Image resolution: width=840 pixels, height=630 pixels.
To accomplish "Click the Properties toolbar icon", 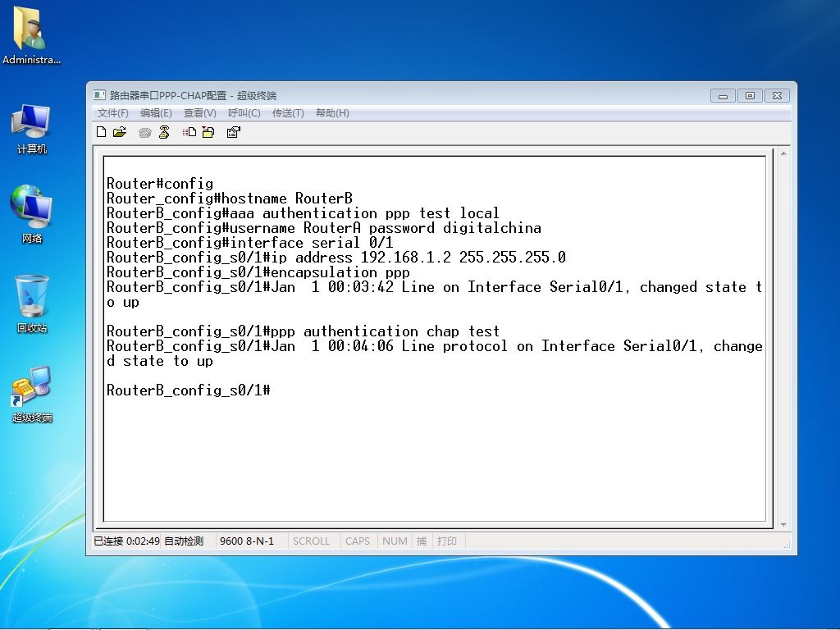I will pyautogui.click(x=234, y=132).
